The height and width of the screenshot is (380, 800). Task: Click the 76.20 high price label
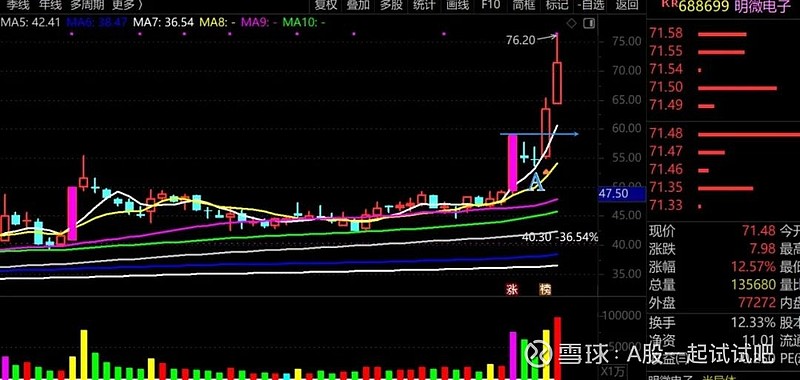520,40
